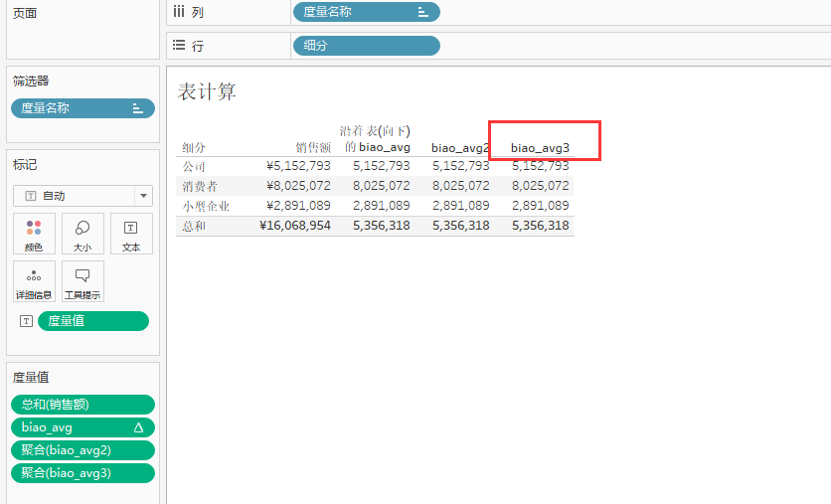Open the Detail marks card
This screenshot has width=831, height=504.
(x=34, y=281)
